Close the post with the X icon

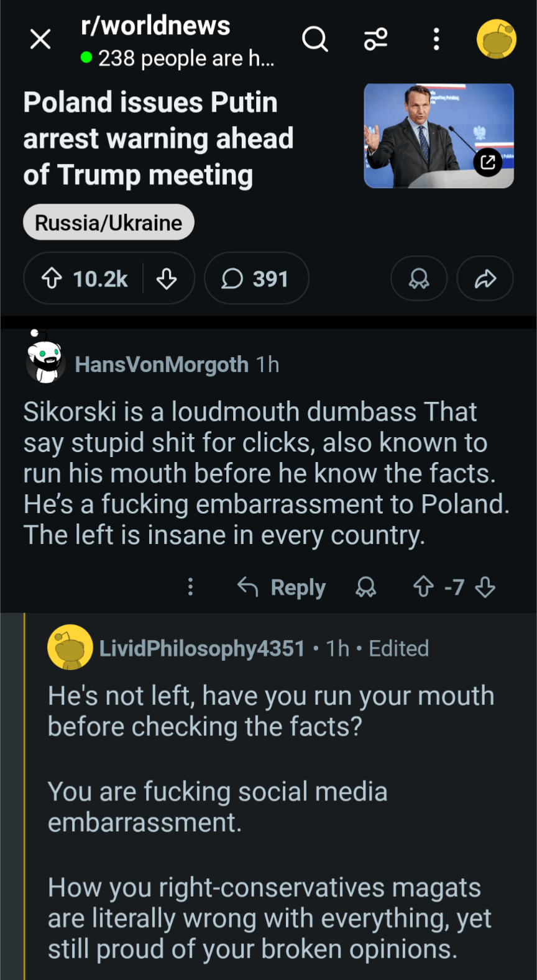click(40, 40)
